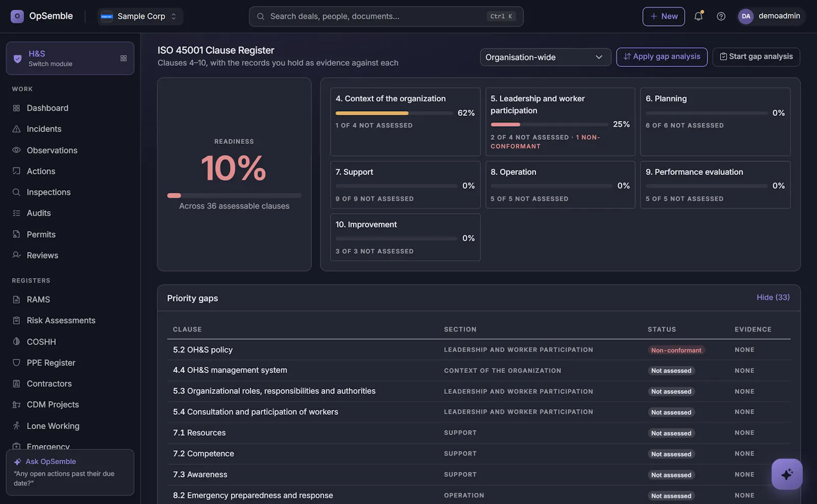Open the 5.3 Organizational roles row

click(478, 391)
